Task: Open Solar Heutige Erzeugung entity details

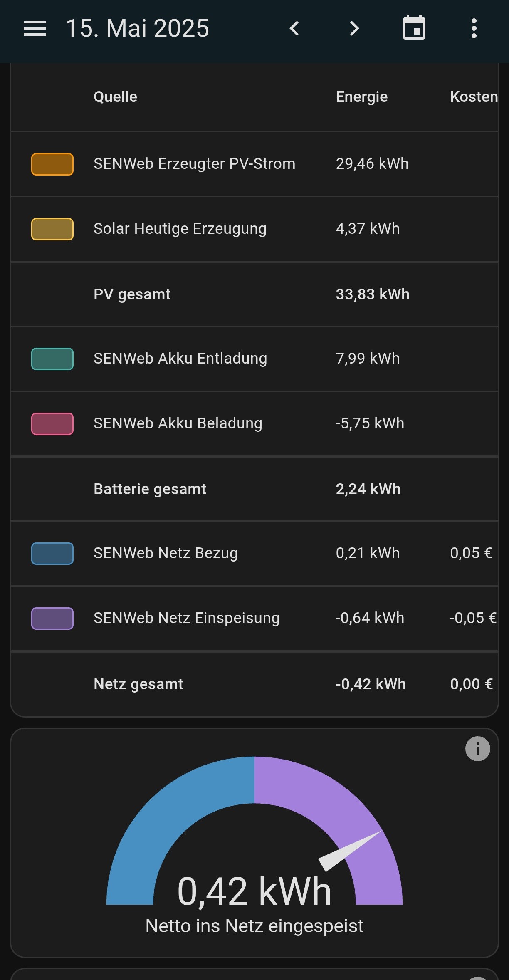Action: click(x=180, y=229)
